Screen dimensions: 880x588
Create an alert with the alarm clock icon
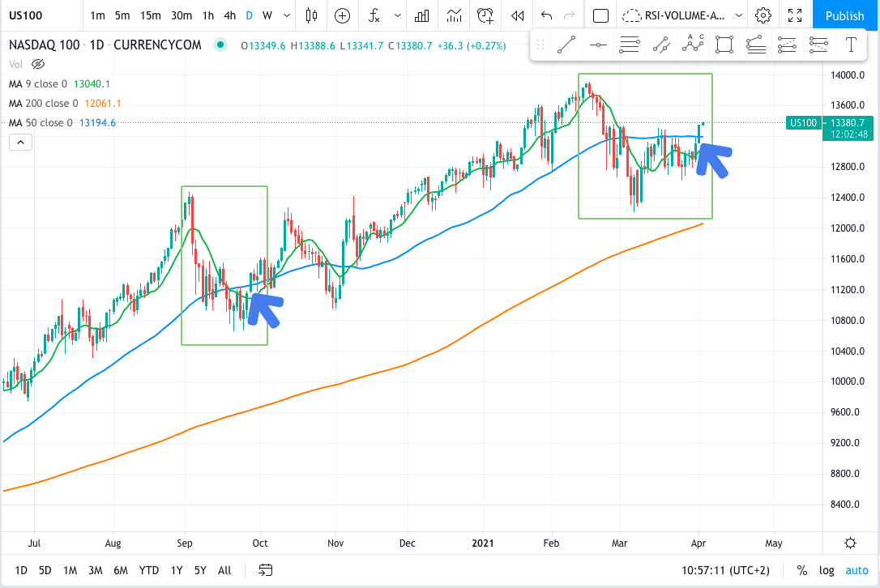[485, 15]
